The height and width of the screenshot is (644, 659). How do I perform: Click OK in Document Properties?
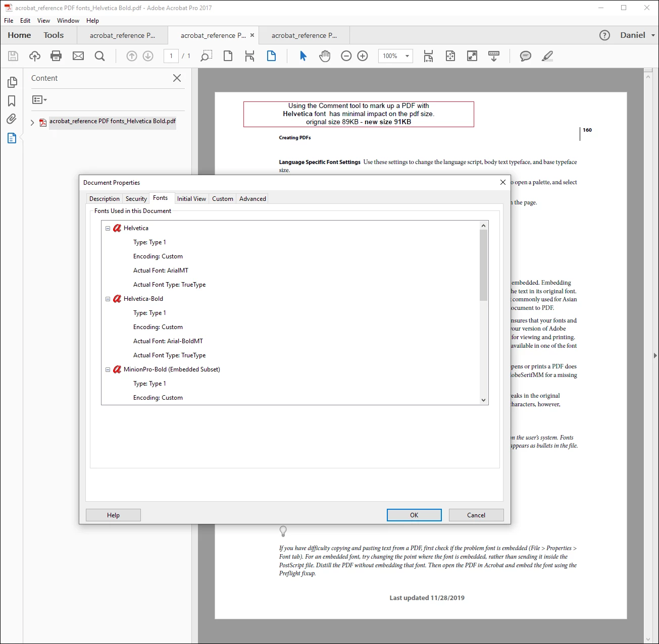tap(414, 515)
